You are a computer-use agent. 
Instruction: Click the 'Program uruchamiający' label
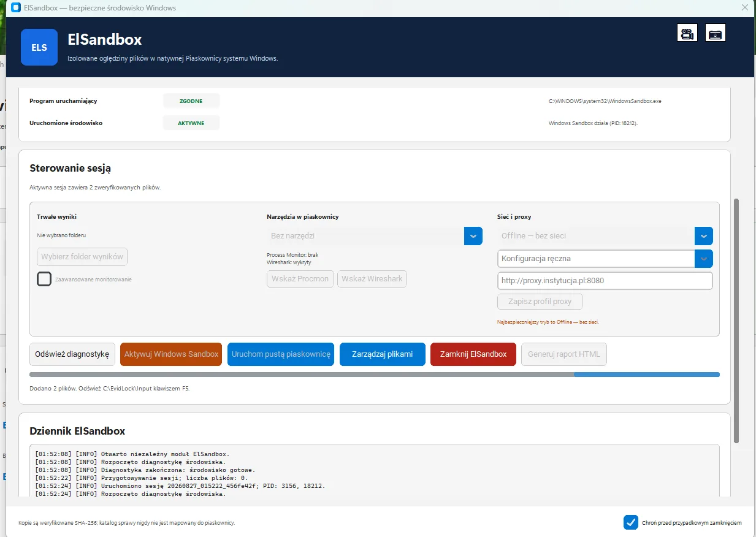[63, 101]
